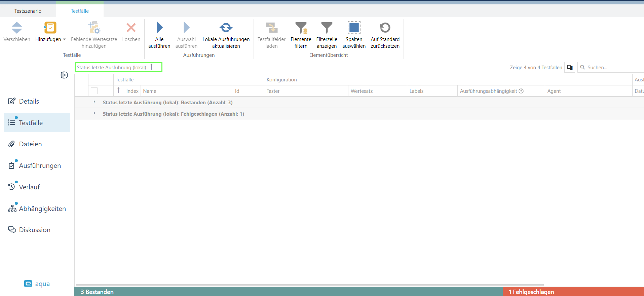Image resolution: width=644 pixels, height=296 pixels.
Task: Open the Ausführungen section in sidebar
Action: click(40, 165)
